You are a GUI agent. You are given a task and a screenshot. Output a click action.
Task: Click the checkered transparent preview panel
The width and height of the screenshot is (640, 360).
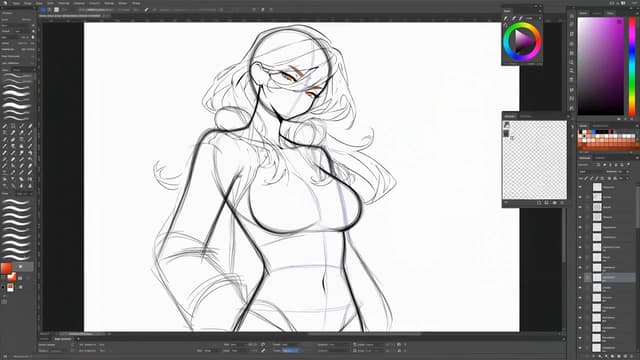pos(534,160)
